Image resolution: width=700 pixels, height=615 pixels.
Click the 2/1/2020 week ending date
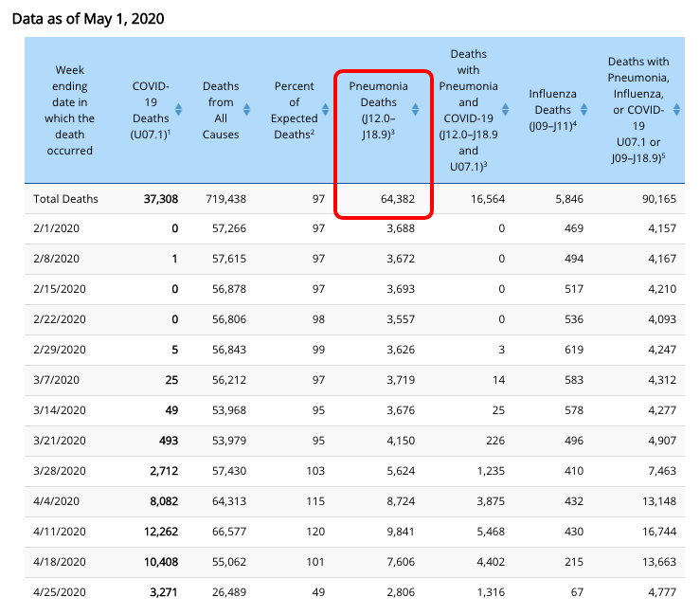[x=55, y=227]
